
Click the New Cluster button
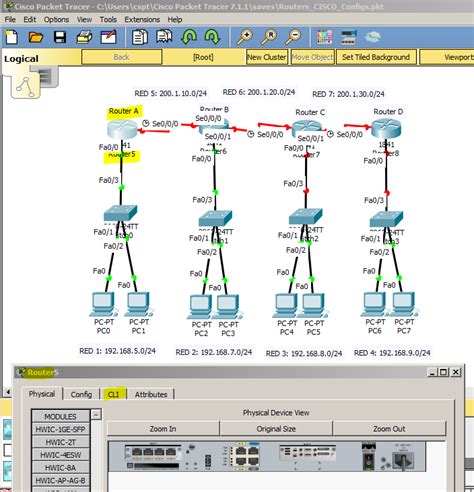click(267, 57)
